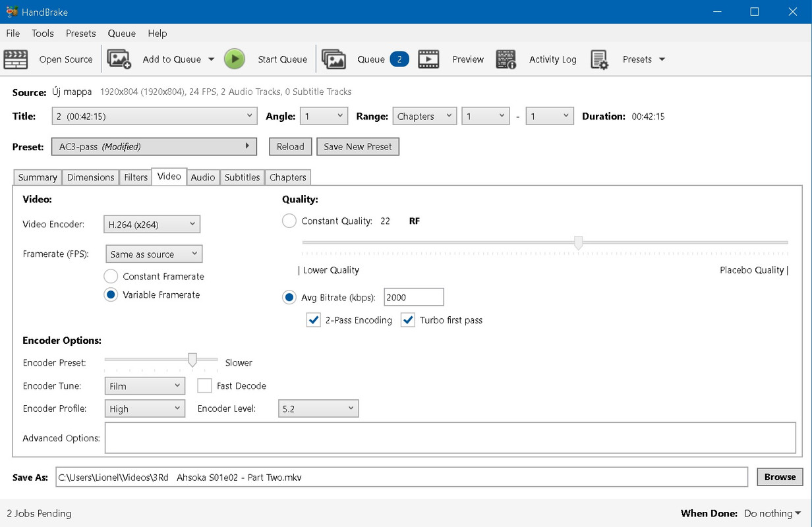Expand the Video Encoder H.264 dropdown
812x527 pixels.
click(x=152, y=224)
